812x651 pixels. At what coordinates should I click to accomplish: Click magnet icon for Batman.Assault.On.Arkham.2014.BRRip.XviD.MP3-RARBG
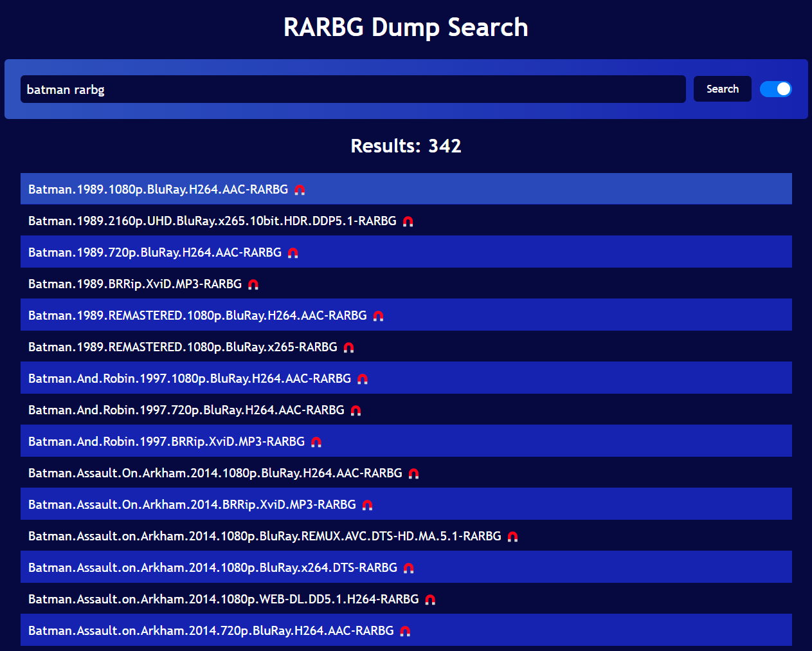pos(367,505)
